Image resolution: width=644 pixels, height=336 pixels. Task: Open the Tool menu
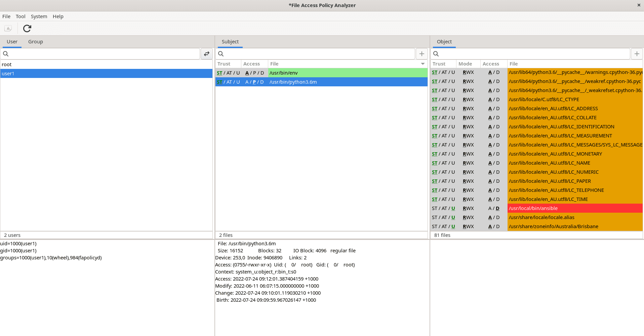21,16
